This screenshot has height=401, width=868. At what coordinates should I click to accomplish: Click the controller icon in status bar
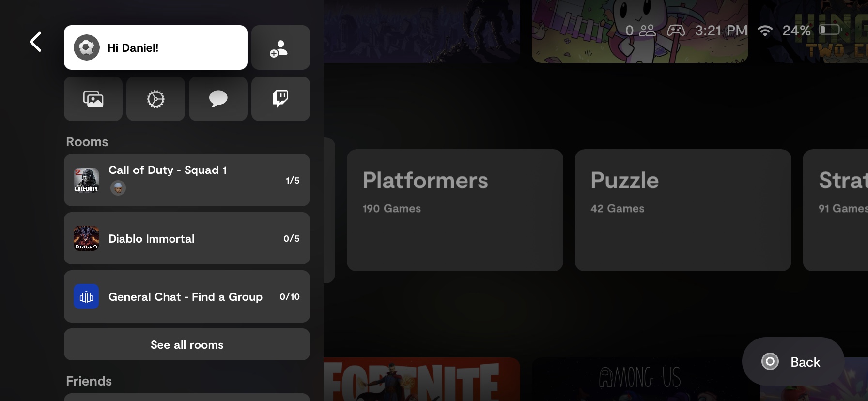coord(676,31)
